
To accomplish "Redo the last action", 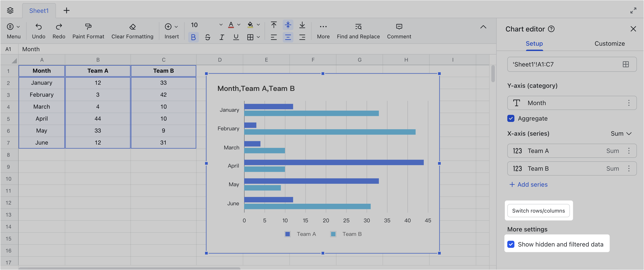I will 59,30.
